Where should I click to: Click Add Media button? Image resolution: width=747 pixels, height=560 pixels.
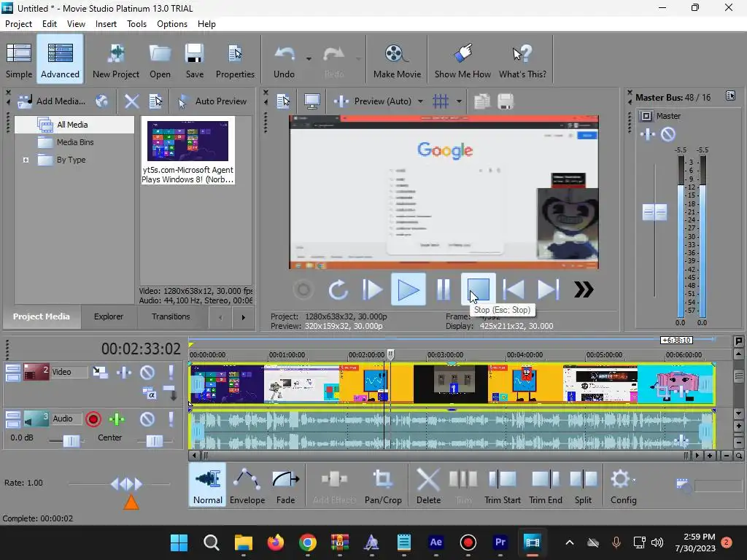[52, 101]
